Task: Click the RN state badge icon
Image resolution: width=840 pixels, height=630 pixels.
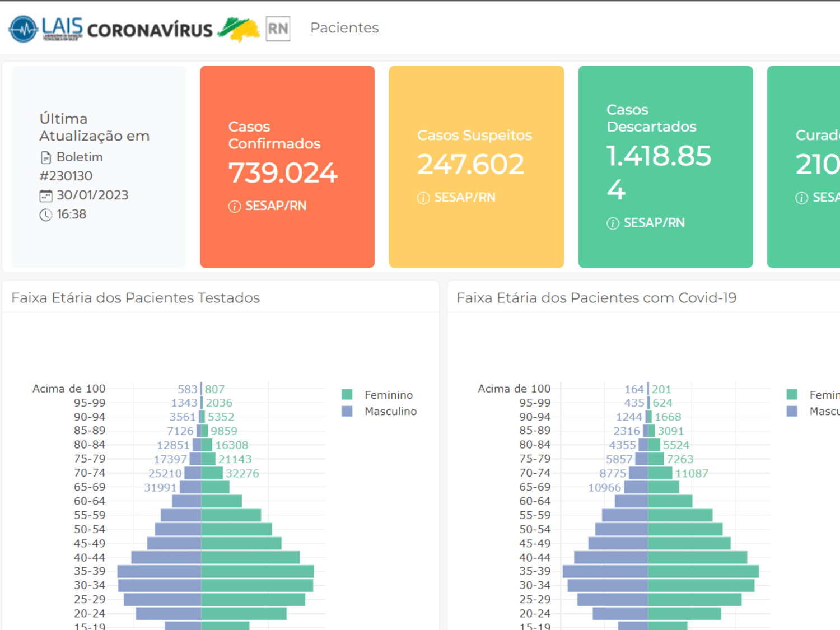Action: tap(278, 29)
